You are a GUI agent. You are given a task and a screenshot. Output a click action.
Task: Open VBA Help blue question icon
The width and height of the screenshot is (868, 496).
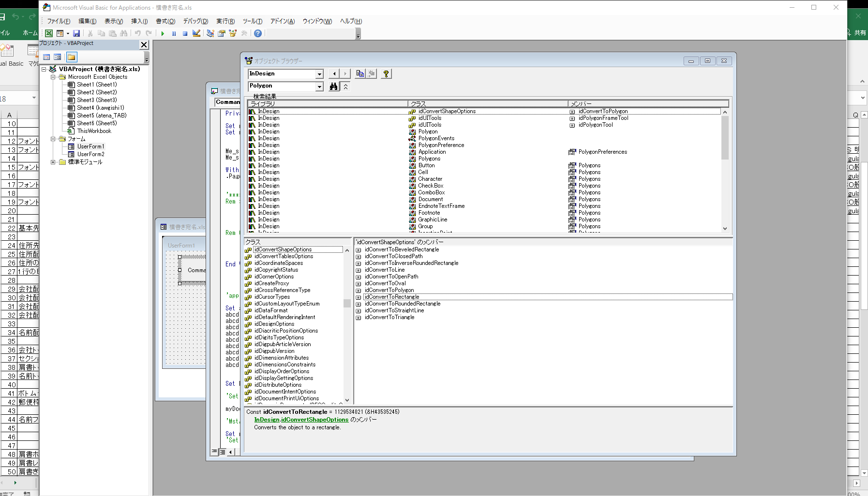(258, 33)
